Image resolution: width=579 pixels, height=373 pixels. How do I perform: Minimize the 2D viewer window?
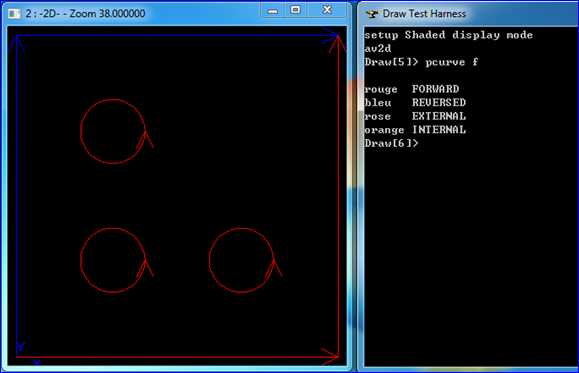(273, 11)
